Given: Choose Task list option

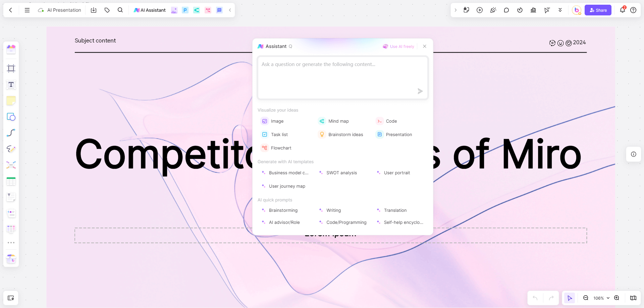Looking at the screenshot, I should (x=274, y=134).
